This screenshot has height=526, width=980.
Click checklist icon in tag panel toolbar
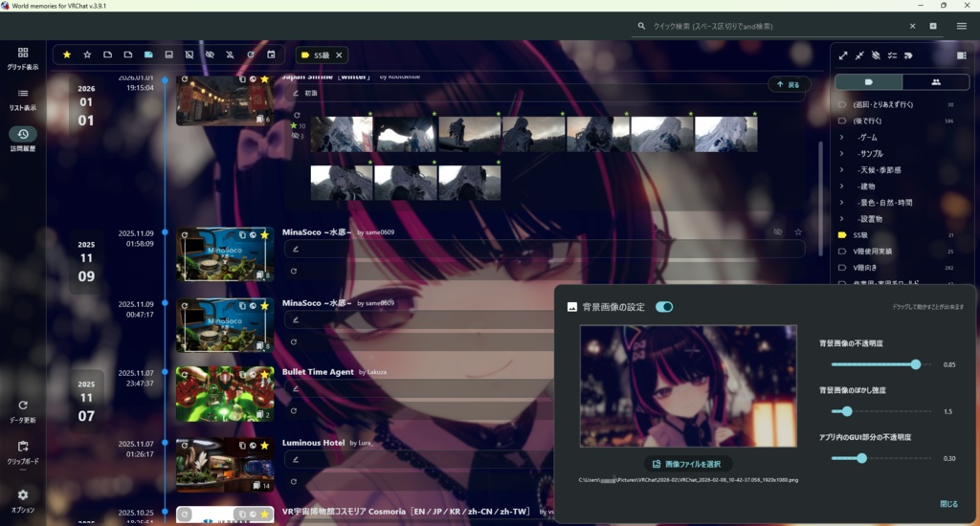click(892, 55)
